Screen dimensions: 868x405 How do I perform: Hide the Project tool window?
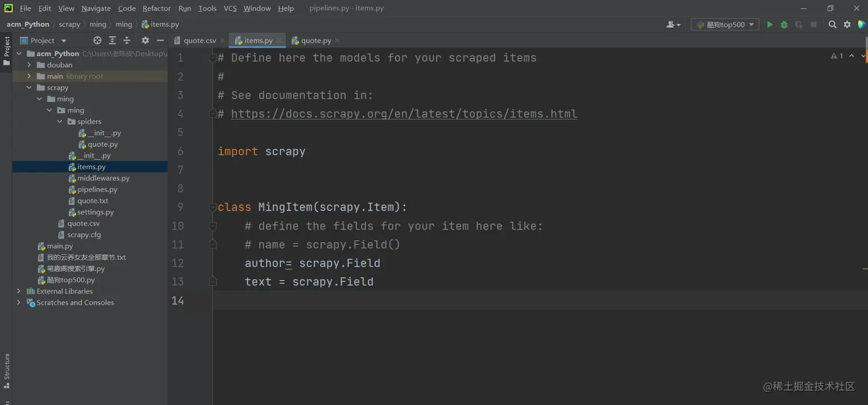160,40
